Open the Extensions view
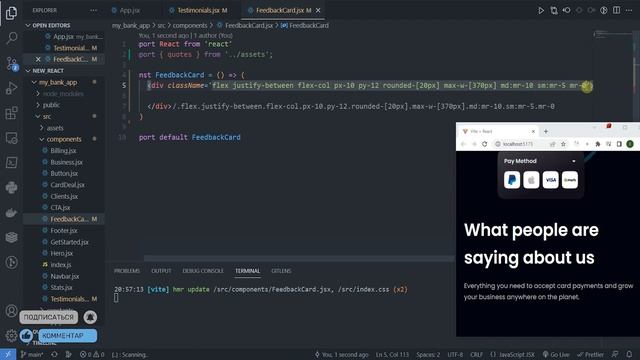640x360 pixels. click(x=11, y=113)
